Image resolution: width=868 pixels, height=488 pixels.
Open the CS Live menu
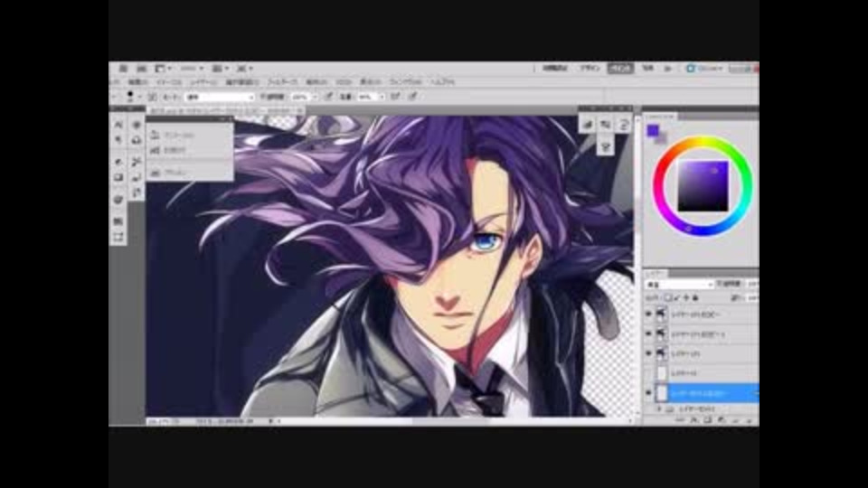tap(704, 68)
